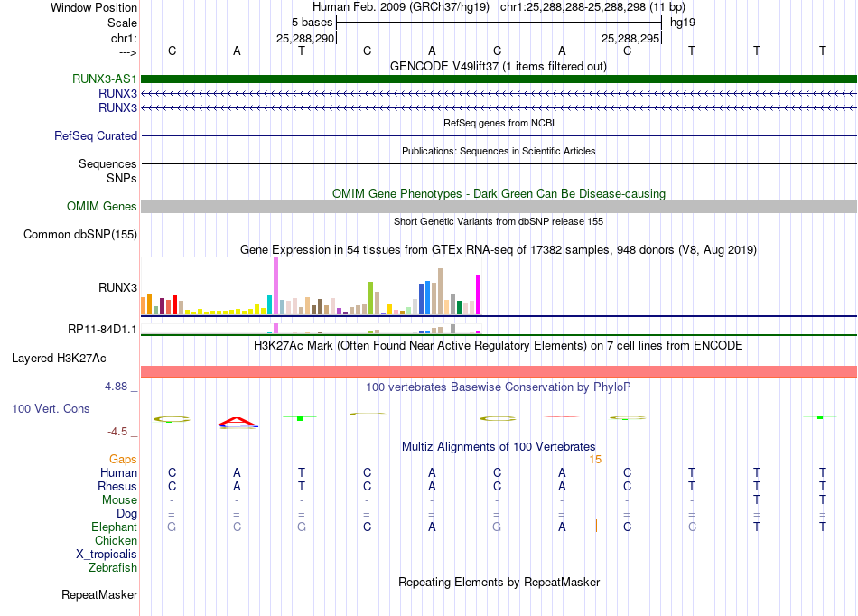858x616 pixels.
Task: Click the tallest tan bar in RUNX3 expression chart
Action: point(440,291)
